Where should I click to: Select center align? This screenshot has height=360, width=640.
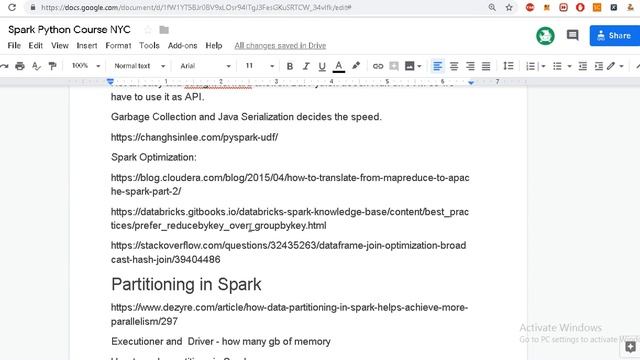454,66
